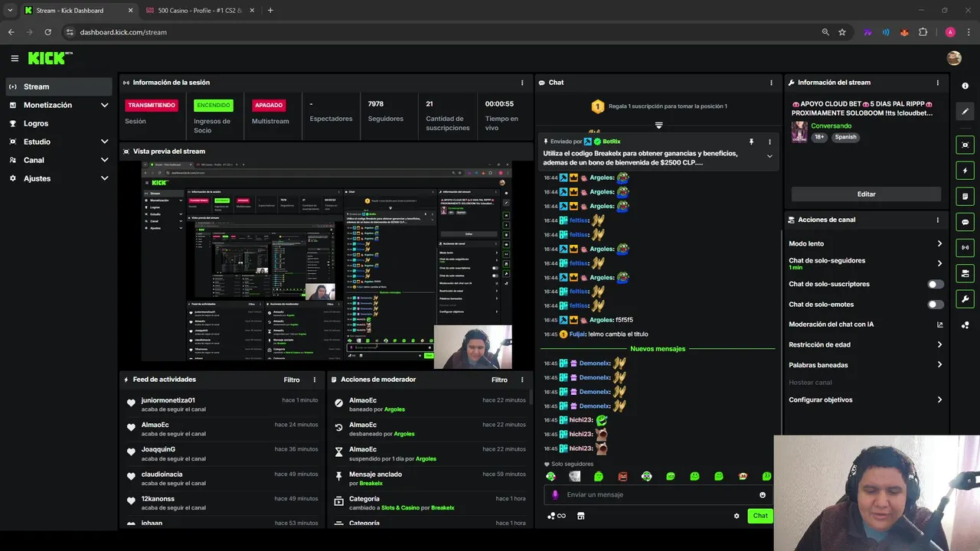Open chat settings gear icon
The image size is (980, 551).
pyautogui.click(x=737, y=516)
